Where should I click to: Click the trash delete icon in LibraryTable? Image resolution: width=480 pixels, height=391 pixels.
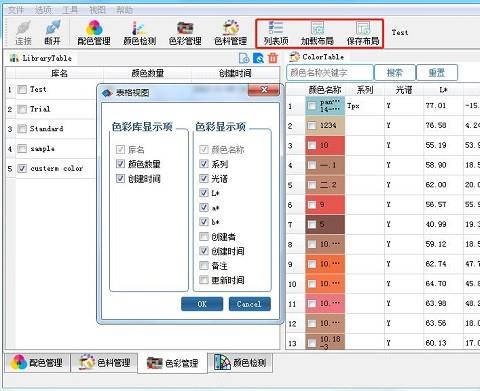tap(273, 58)
